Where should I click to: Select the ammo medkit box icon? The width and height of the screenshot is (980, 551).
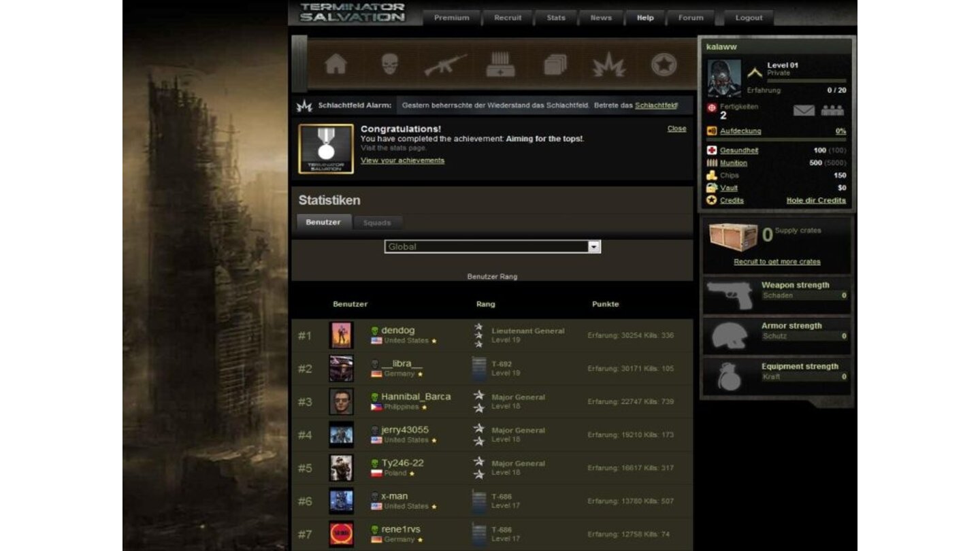[500, 65]
